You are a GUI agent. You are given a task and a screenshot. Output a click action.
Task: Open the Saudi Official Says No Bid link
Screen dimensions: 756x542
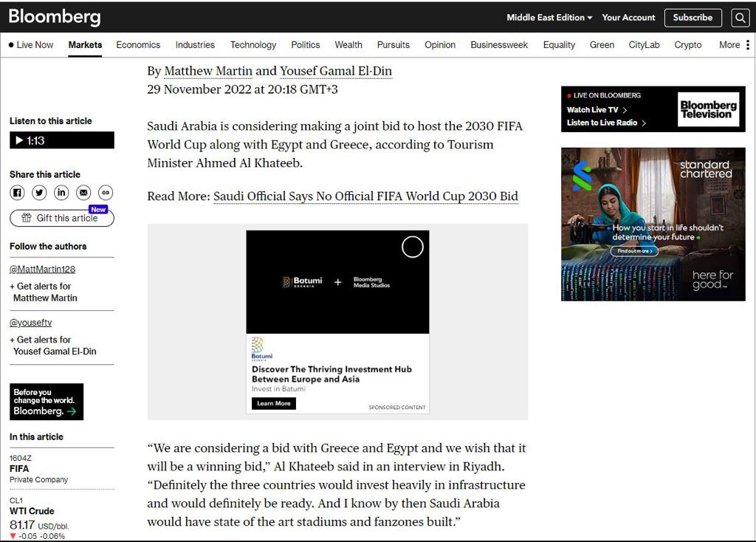click(x=365, y=196)
